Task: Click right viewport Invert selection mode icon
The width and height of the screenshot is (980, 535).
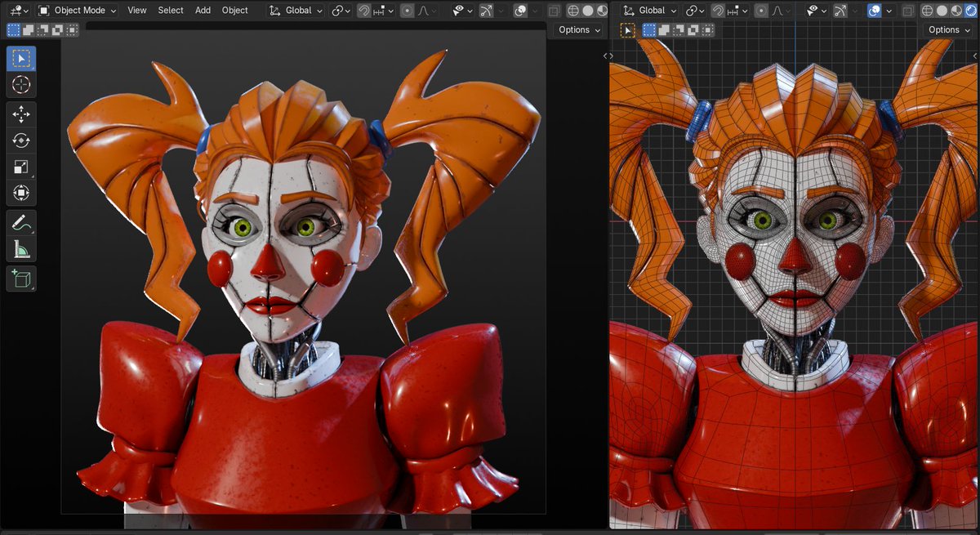Action: point(694,30)
